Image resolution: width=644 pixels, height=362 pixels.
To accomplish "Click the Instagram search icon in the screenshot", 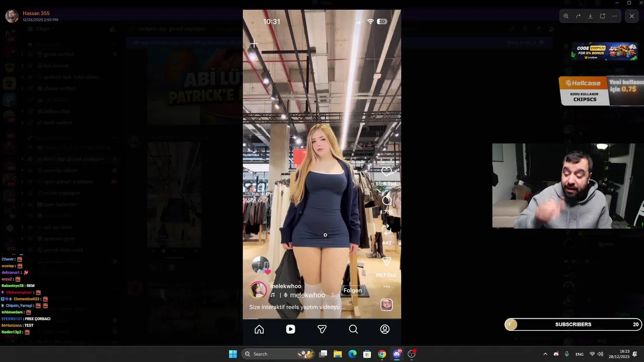I will (x=353, y=329).
